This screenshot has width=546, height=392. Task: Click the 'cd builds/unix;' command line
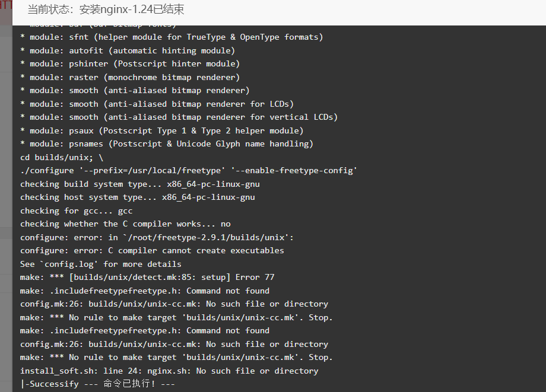click(x=62, y=158)
